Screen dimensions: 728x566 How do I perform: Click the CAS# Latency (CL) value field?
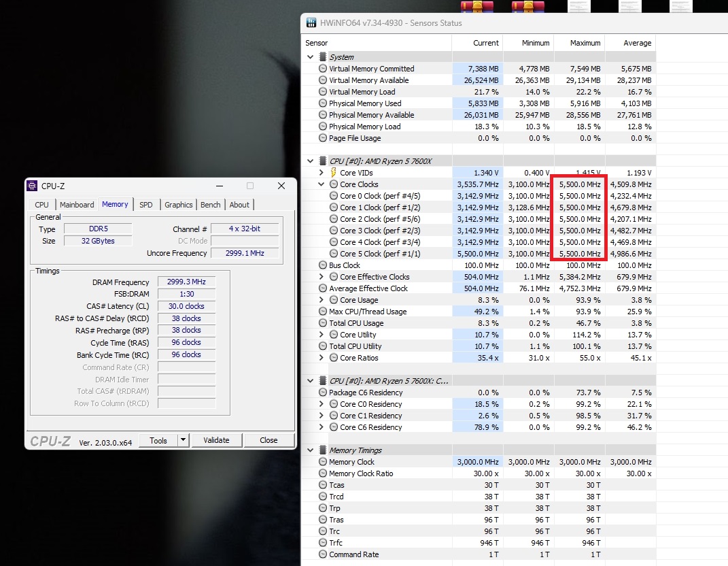pyautogui.click(x=186, y=305)
